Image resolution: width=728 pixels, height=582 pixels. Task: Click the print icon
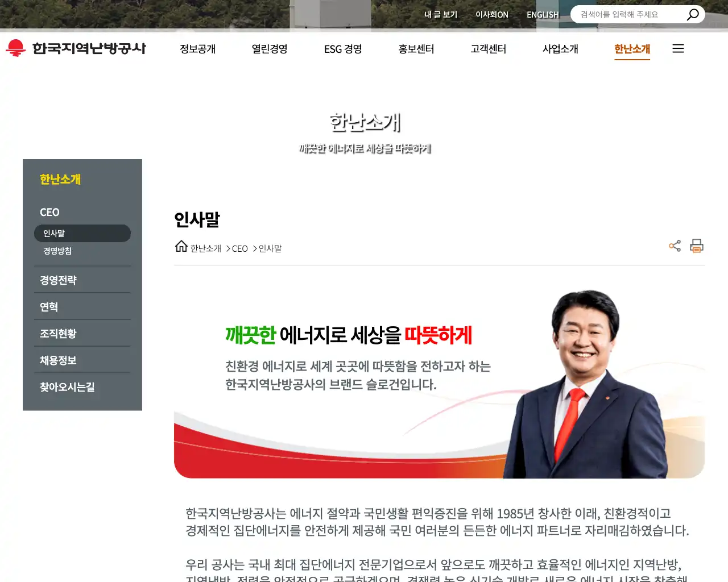[x=697, y=246]
